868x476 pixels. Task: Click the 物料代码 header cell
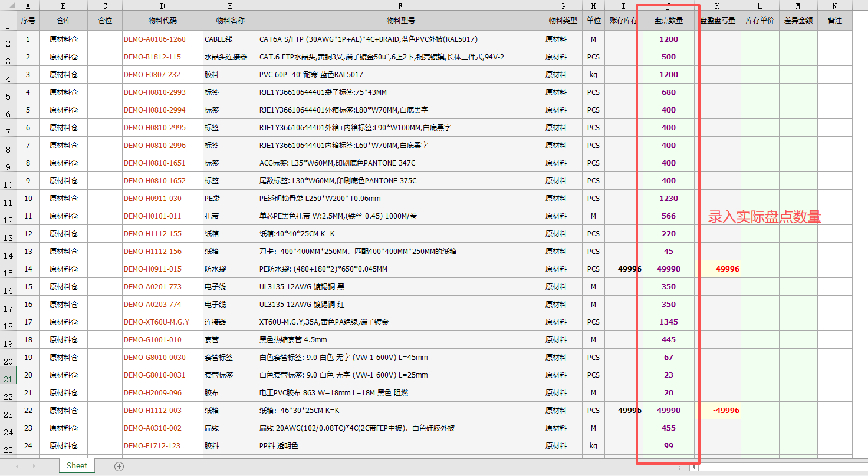click(x=163, y=21)
